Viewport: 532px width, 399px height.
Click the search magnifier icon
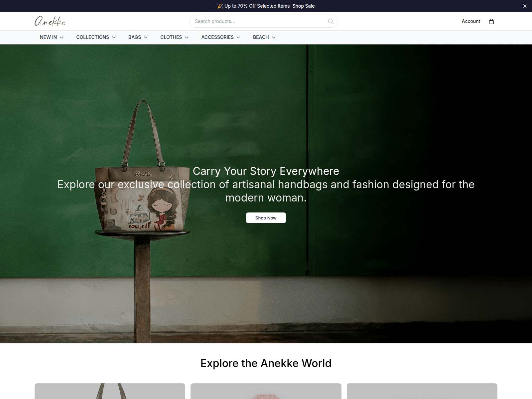coord(331,21)
